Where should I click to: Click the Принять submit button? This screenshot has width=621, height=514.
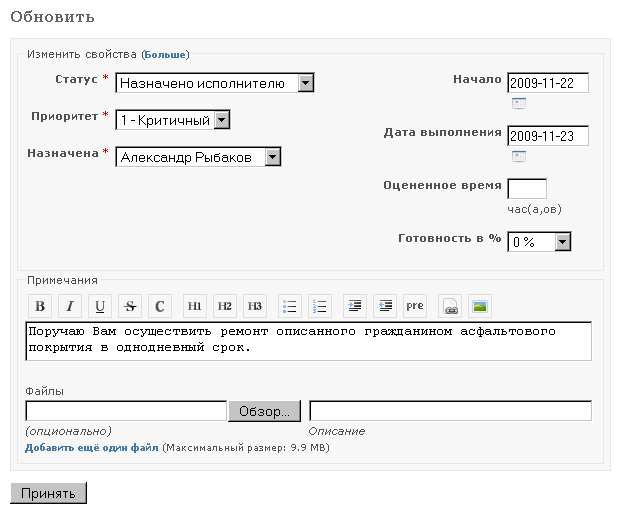pos(48,493)
